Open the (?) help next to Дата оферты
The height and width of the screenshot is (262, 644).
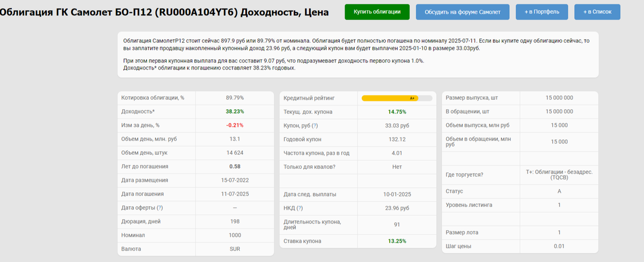point(159,208)
